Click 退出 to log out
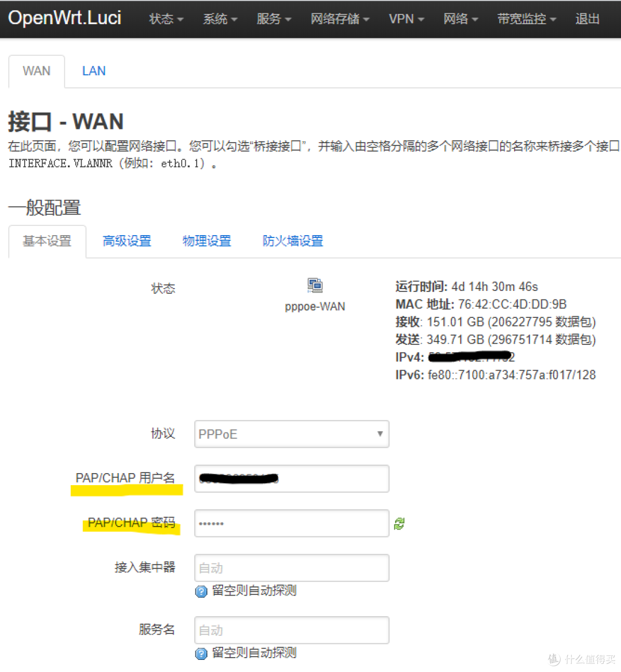This screenshot has width=621, height=672. [x=587, y=19]
